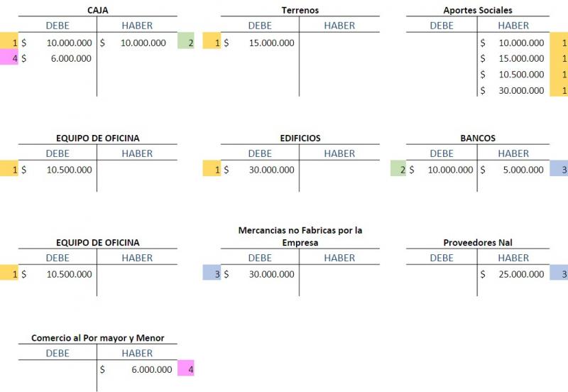568x392 pixels.
Task: Click the HABER header under Terrenos
Action: click(x=339, y=26)
